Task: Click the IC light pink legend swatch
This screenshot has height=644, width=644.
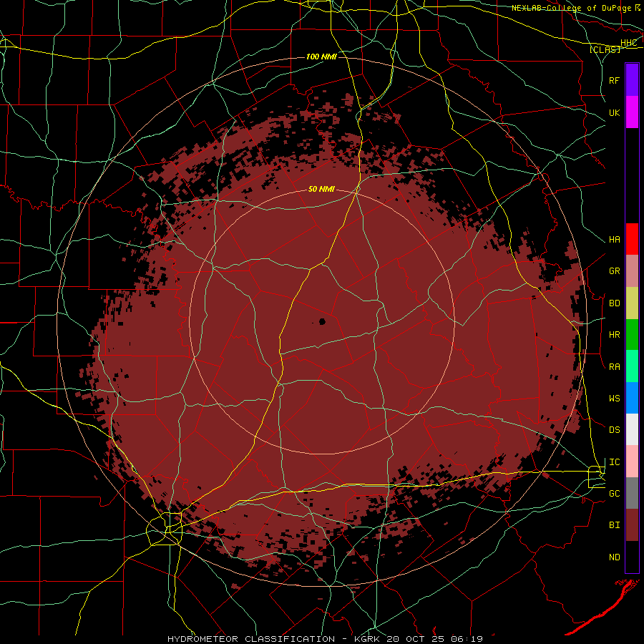Action: [x=632, y=462]
